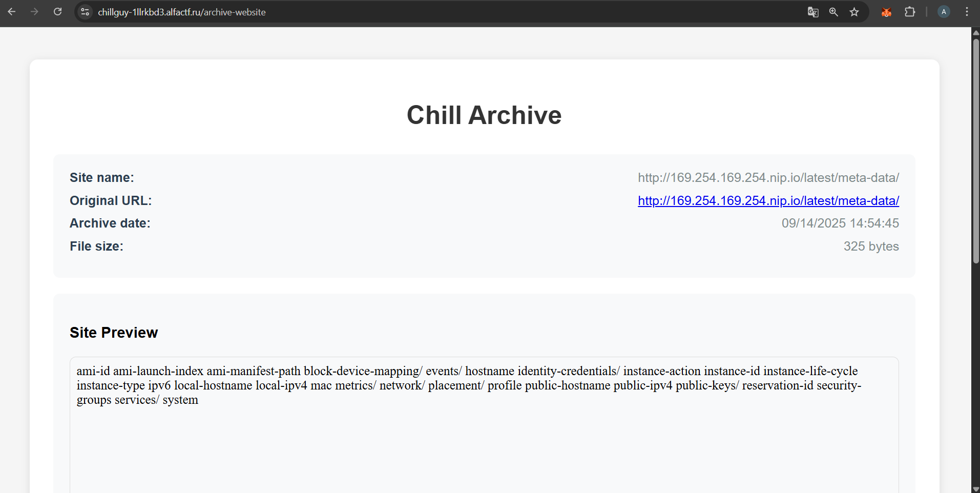The height and width of the screenshot is (493, 980).
Task: Click the Translate page icon
Action: pyautogui.click(x=812, y=12)
